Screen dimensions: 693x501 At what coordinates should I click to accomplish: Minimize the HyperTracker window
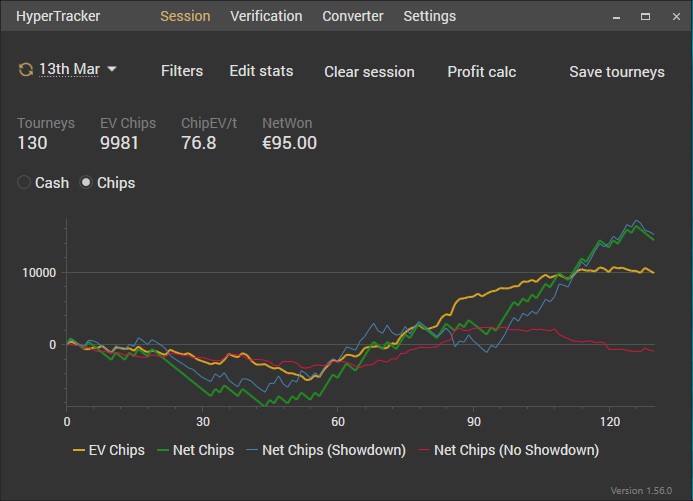point(619,16)
